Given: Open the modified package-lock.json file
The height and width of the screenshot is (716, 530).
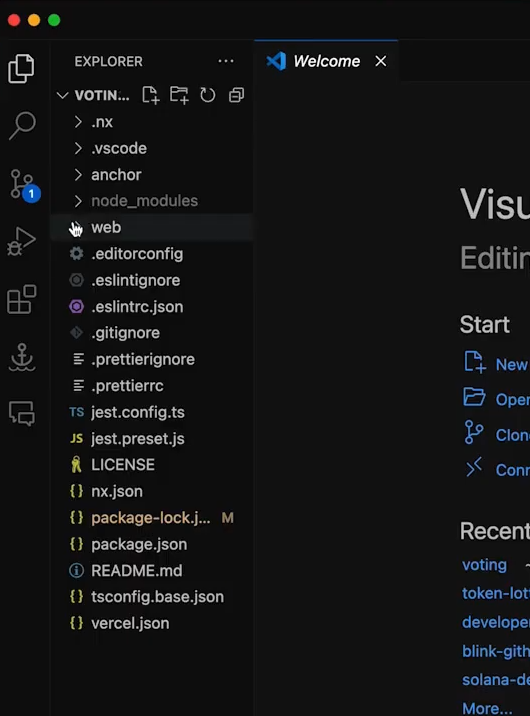Looking at the screenshot, I should tap(151, 518).
